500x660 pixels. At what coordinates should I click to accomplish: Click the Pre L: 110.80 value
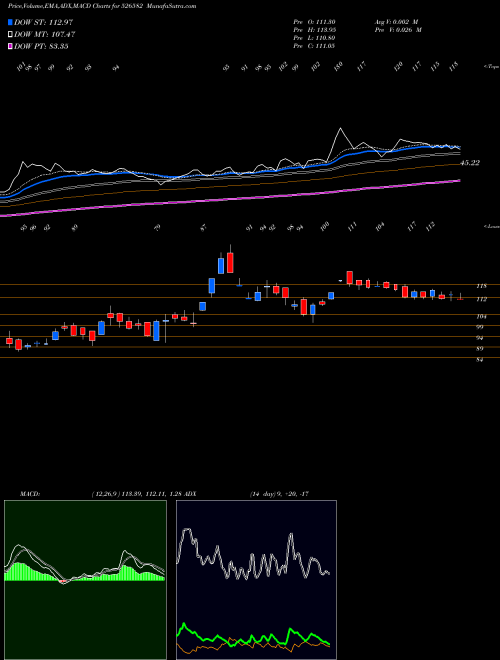(x=314, y=38)
